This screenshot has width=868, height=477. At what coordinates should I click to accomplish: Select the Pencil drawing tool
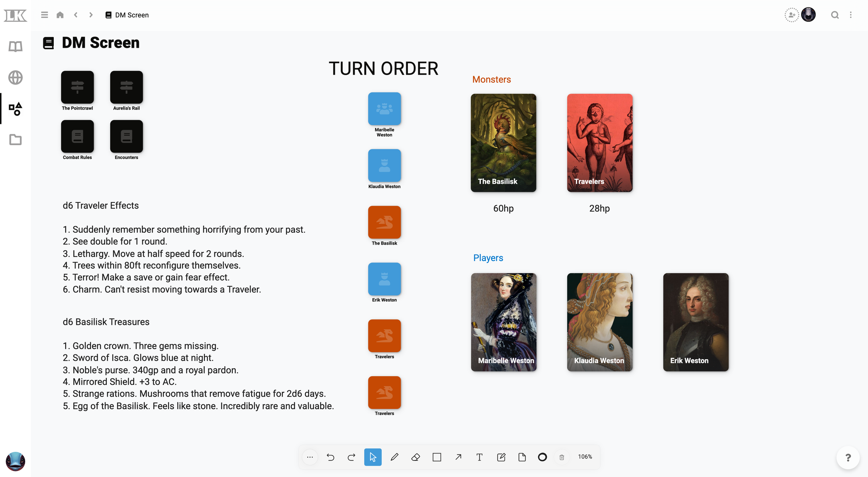pyautogui.click(x=395, y=457)
